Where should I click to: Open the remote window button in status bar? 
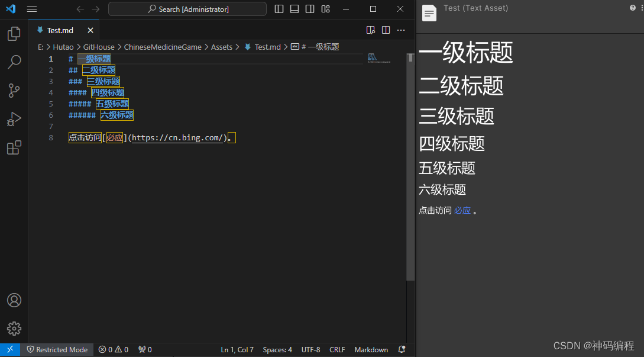10,349
